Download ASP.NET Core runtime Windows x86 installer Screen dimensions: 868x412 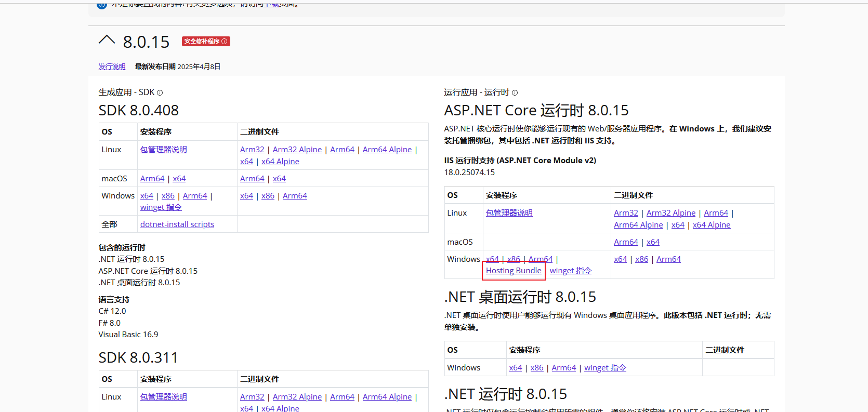pos(514,258)
